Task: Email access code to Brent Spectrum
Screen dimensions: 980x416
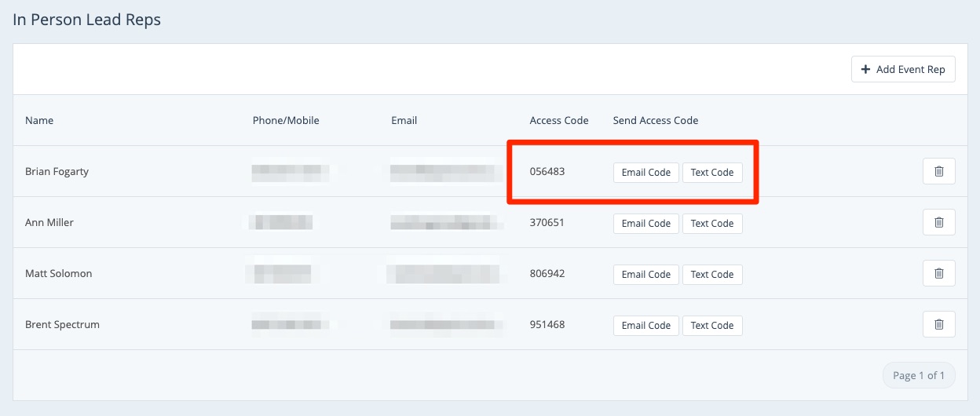Action: [645, 325]
